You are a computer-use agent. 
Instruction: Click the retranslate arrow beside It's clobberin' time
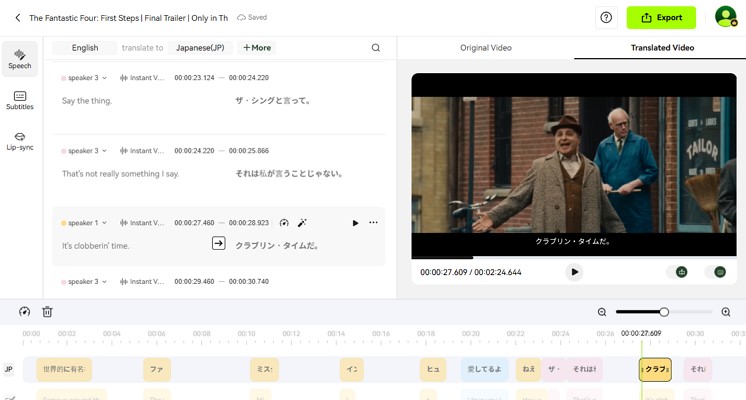tap(218, 243)
